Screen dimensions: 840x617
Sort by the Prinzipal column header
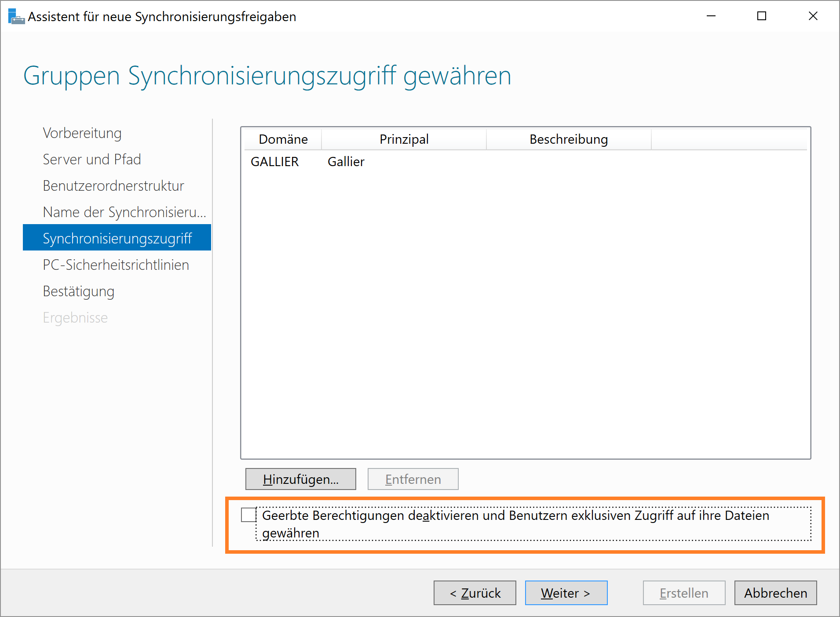point(404,139)
